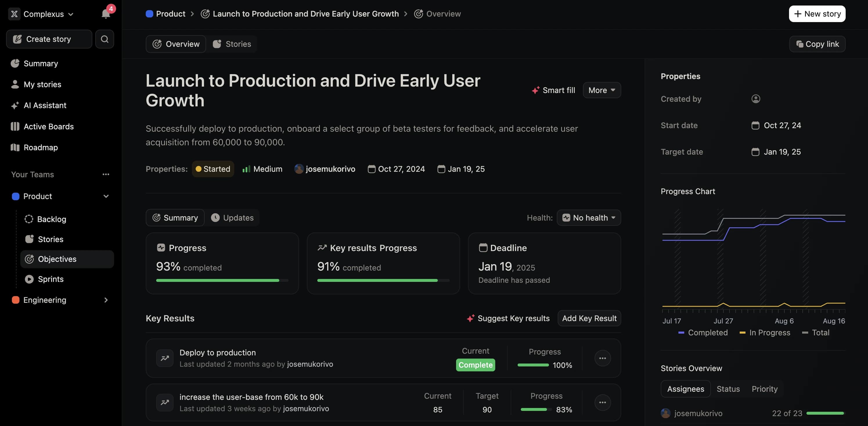Screen dimensions: 868x426
Task: Click Add Key Result button
Action: tap(589, 318)
